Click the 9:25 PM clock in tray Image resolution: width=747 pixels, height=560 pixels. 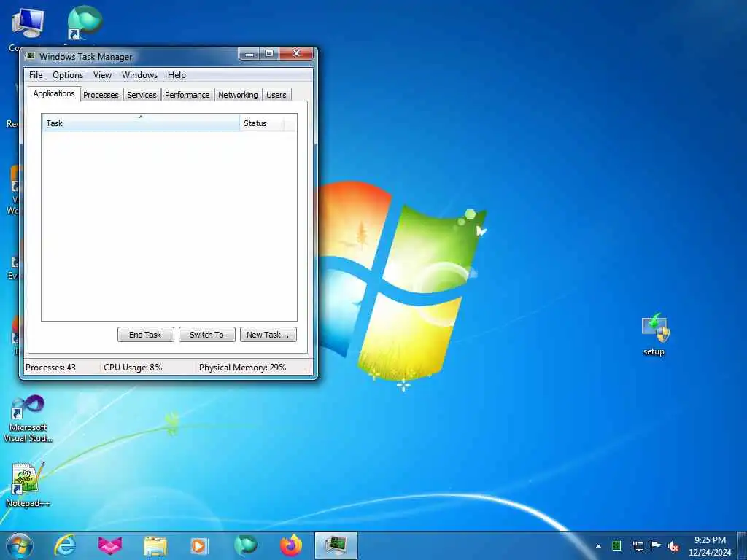[710, 540]
